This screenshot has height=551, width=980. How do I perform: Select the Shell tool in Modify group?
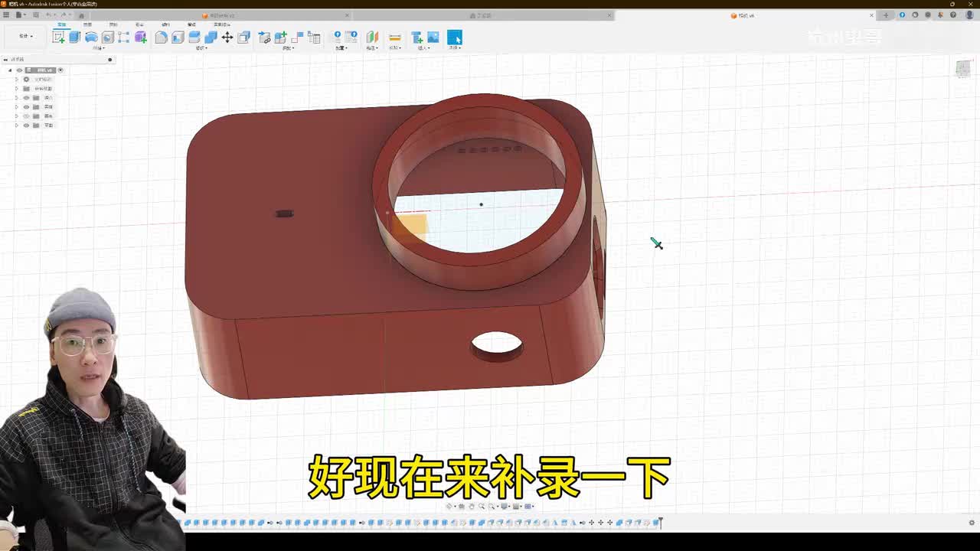[x=178, y=37]
